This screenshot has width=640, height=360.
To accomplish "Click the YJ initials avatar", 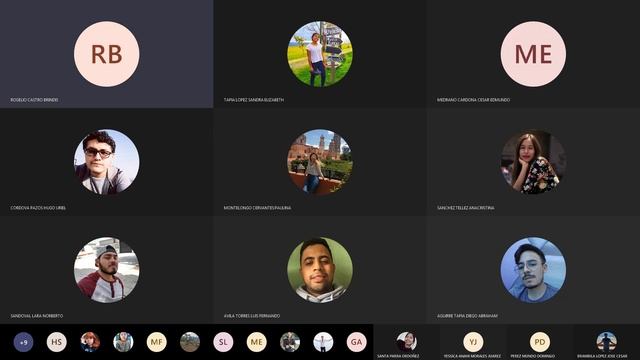I will click(x=473, y=342).
